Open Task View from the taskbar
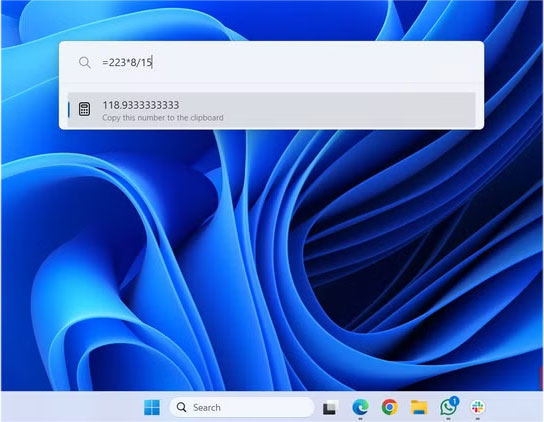Image resolution: width=544 pixels, height=422 pixels. 330,407
